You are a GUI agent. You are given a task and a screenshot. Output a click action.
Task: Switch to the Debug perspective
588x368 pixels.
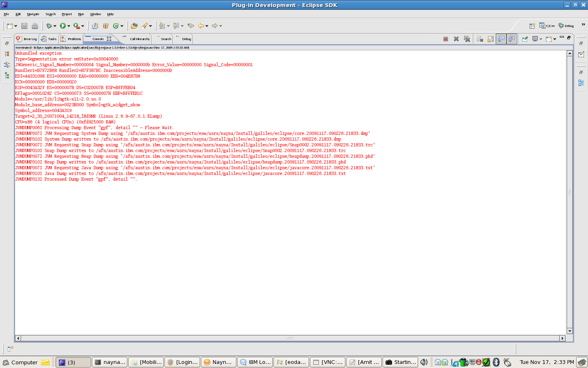pos(566,26)
